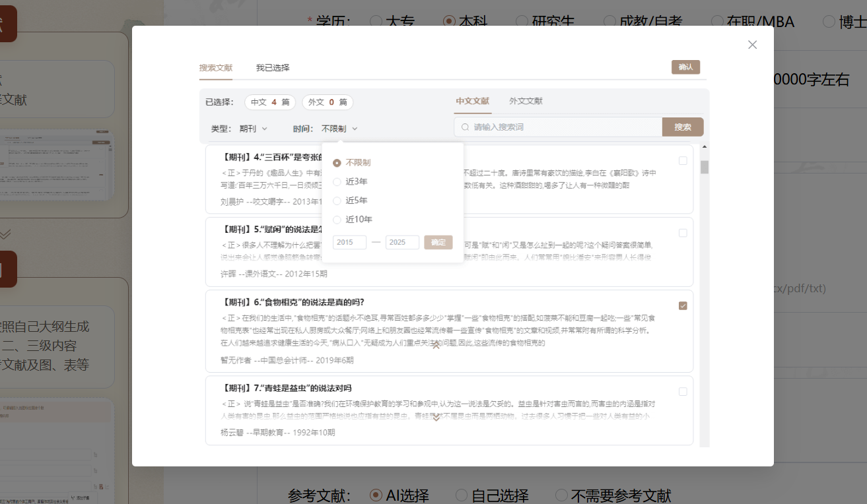Click the 外文 0 篇 selected count pill
The height and width of the screenshot is (504, 867).
(328, 102)
